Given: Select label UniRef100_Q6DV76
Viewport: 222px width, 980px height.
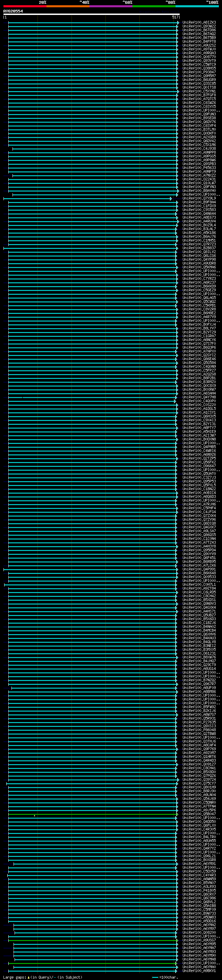Looking at the screenshot, I should [199, 122].
